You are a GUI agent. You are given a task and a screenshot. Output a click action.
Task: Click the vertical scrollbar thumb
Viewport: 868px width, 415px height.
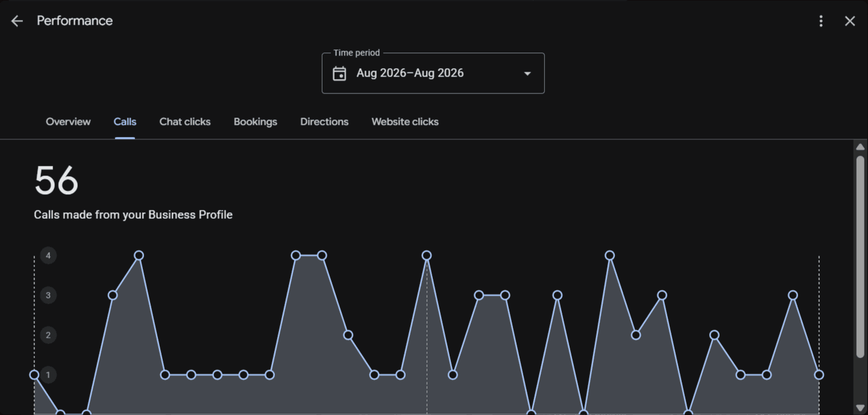(860, 256)
